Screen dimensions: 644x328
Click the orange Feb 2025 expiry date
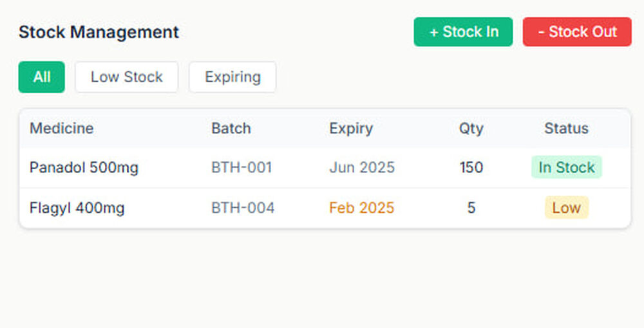361,208
